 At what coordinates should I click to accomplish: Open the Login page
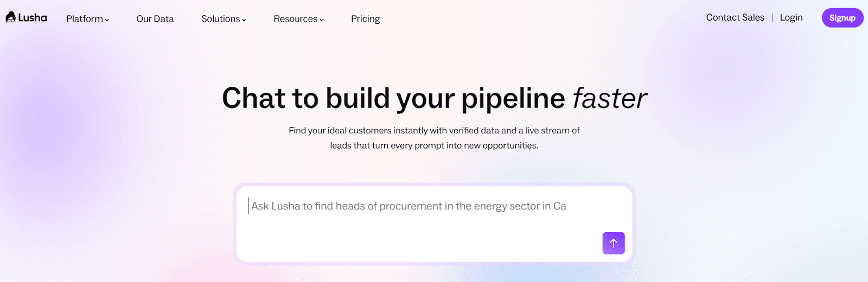(791, 18)
